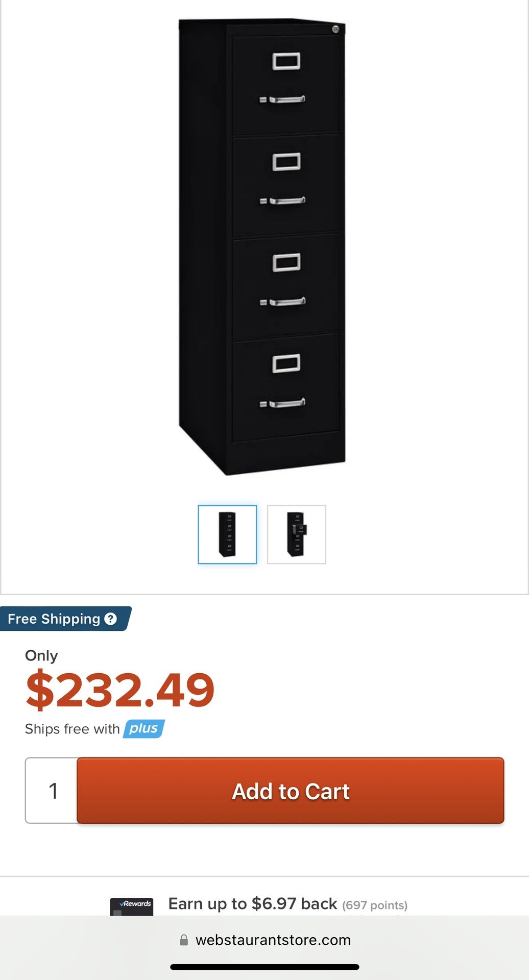Open the Earn up to $6.97 back offer
Viewport: 529px width, 980px height.
coord(253,904)
